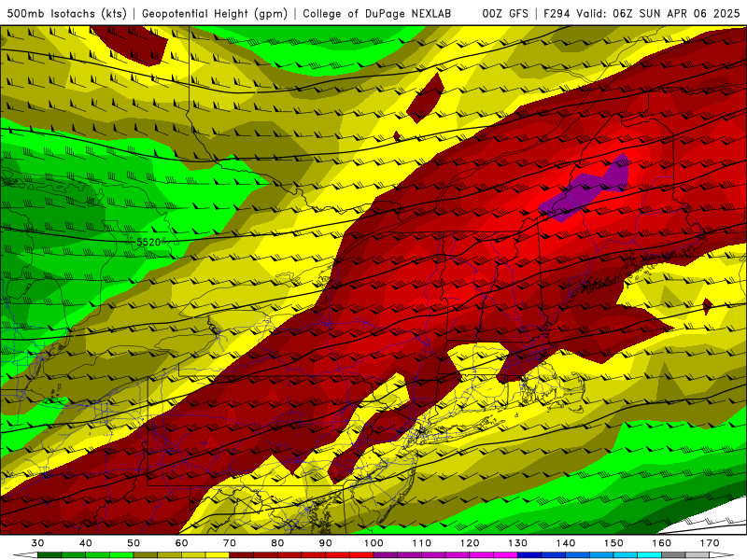This screenshot has width=747, height=560.
Task: Click the 'College of DuPage NEXLAB' label
Action: 377,14
